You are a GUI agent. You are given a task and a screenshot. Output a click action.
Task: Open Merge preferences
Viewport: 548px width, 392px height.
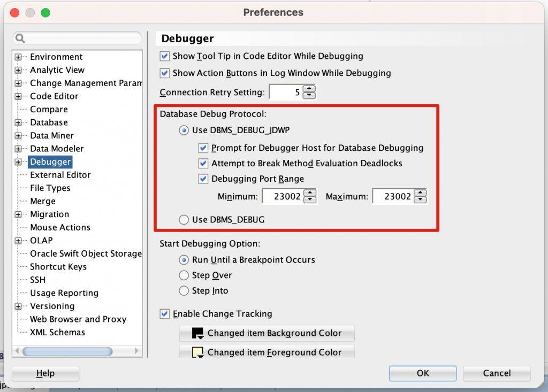click(x=43, y=201)
